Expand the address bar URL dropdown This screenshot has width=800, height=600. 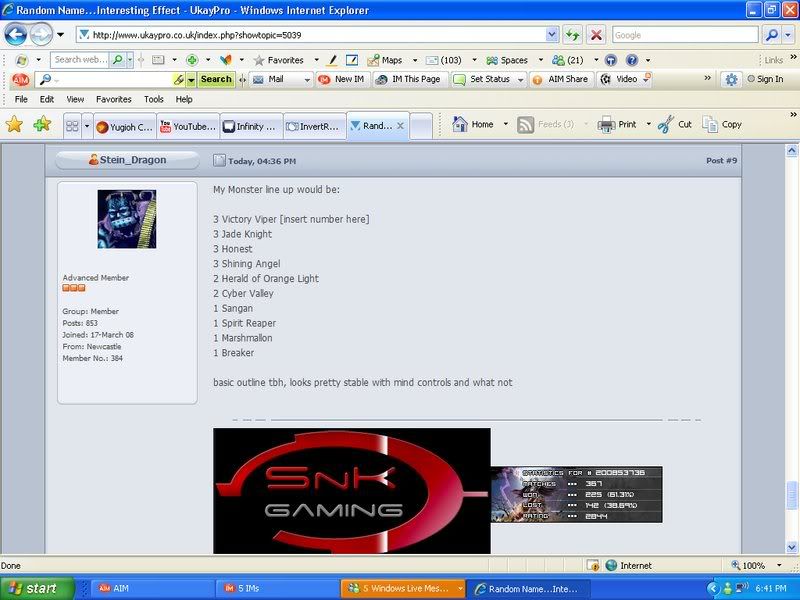point(553,34)
